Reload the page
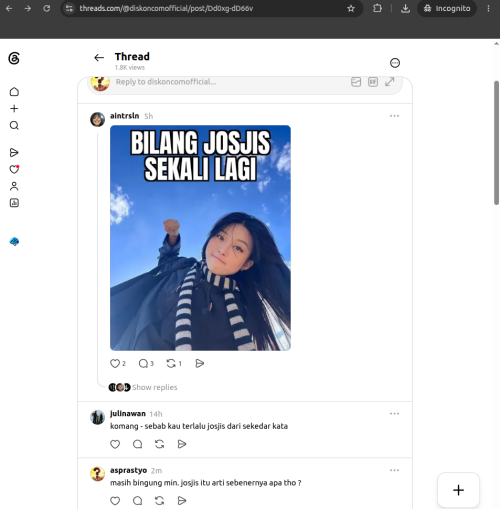The width and height of the screenshot is (500, 509). [x=47, y=8]
